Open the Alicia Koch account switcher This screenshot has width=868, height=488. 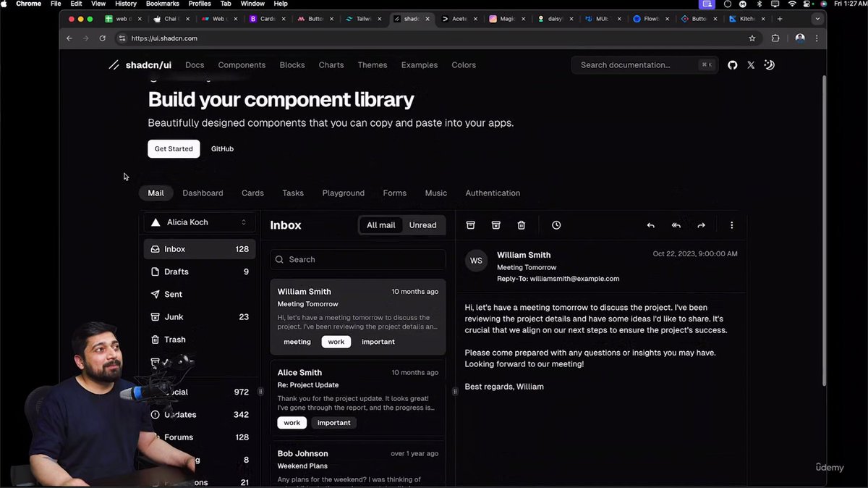(200, 222)
